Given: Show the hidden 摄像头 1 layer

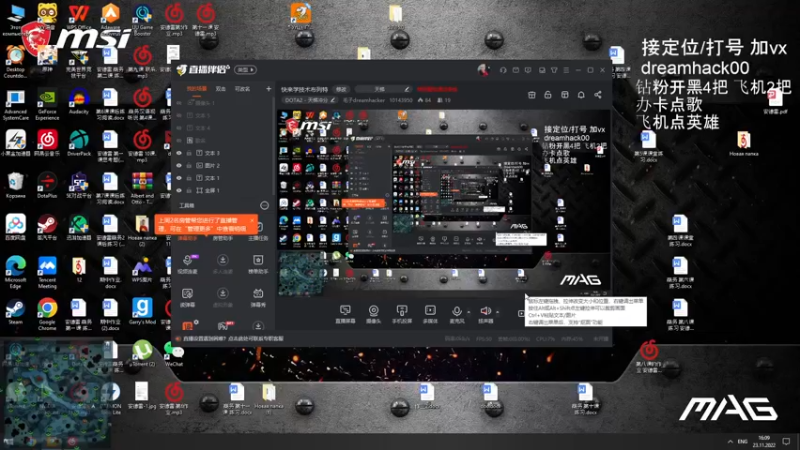Looking at the screenshot, I should (179, 103).
